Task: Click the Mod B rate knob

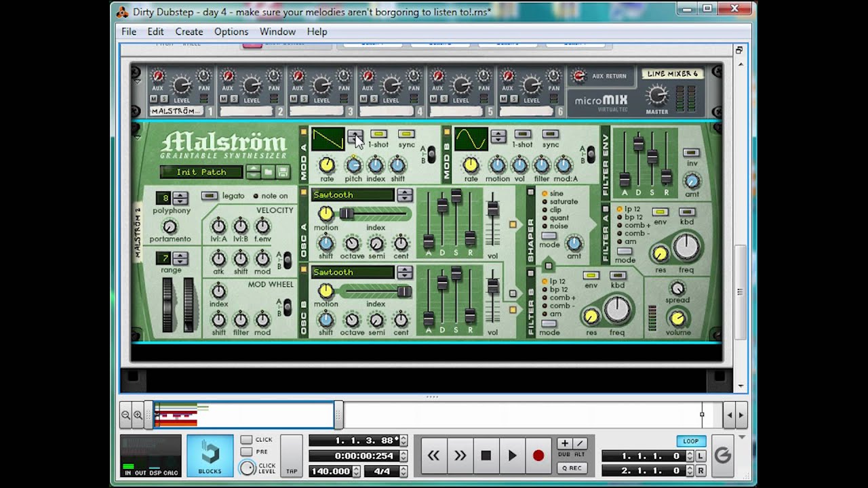Action: (x=471, y=165)
